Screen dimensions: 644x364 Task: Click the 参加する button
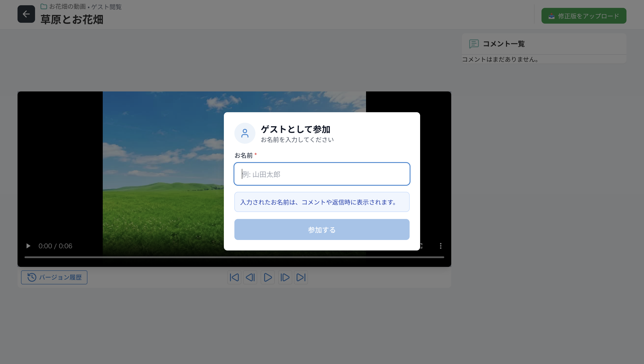(x=322, y=229)
